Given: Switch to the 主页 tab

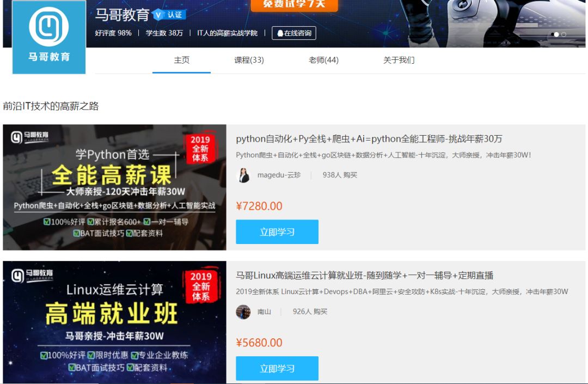Looking at the screenshot, I should [x=181, y=60].
